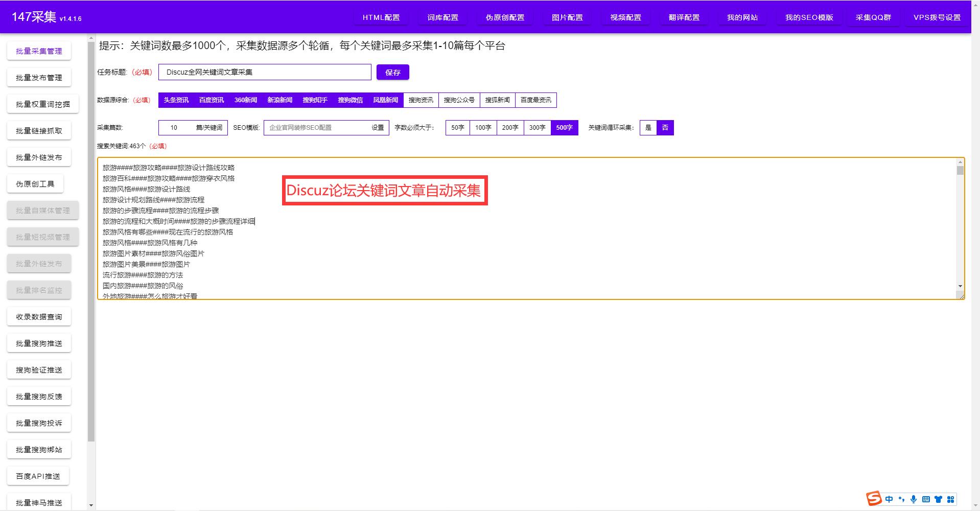Screen dimensions: 980x511
Task: Open HTML配置 in the top menu
Action: (381, 17)
